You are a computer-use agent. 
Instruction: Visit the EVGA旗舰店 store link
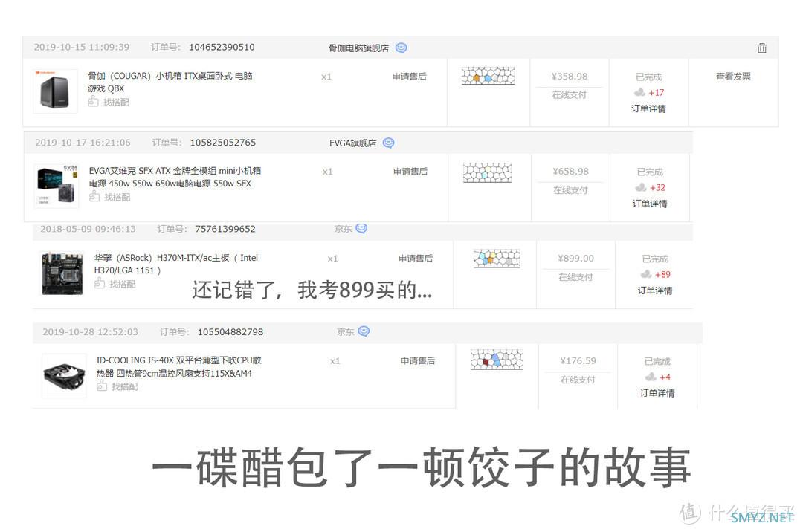[352, 143]
